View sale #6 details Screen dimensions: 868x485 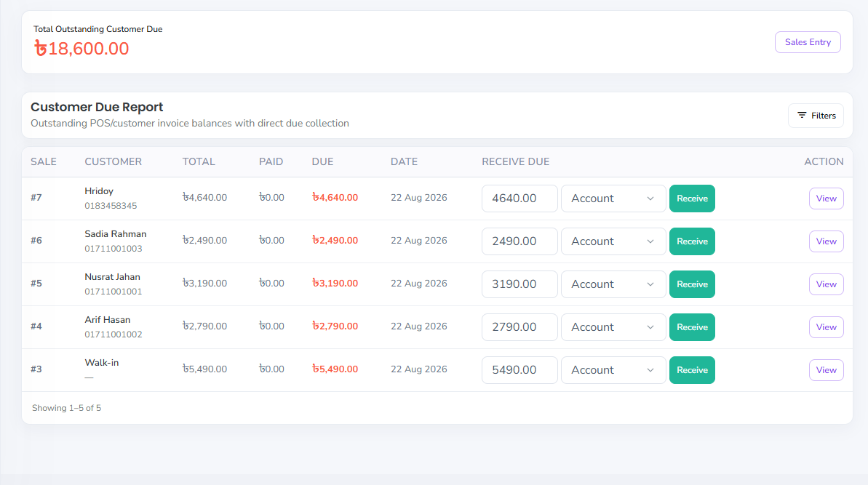(x=826, y=241)
